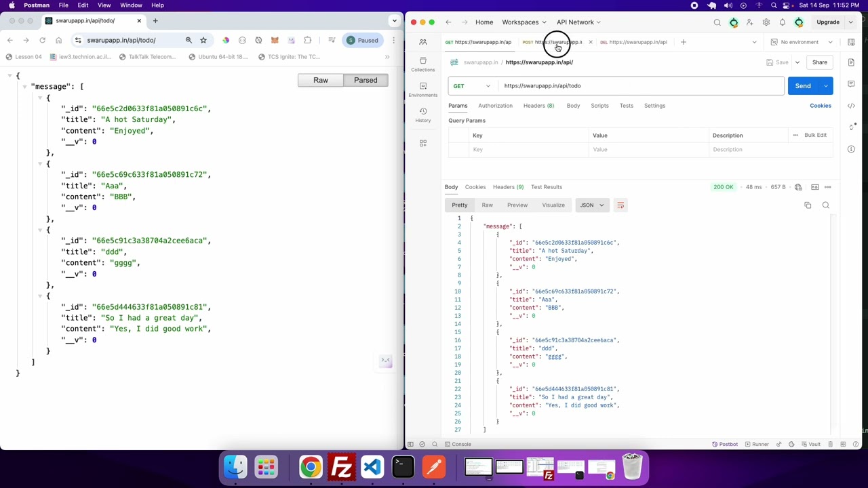
Task: Open the documentation icon in right sidebar
Action: point(851,62)
